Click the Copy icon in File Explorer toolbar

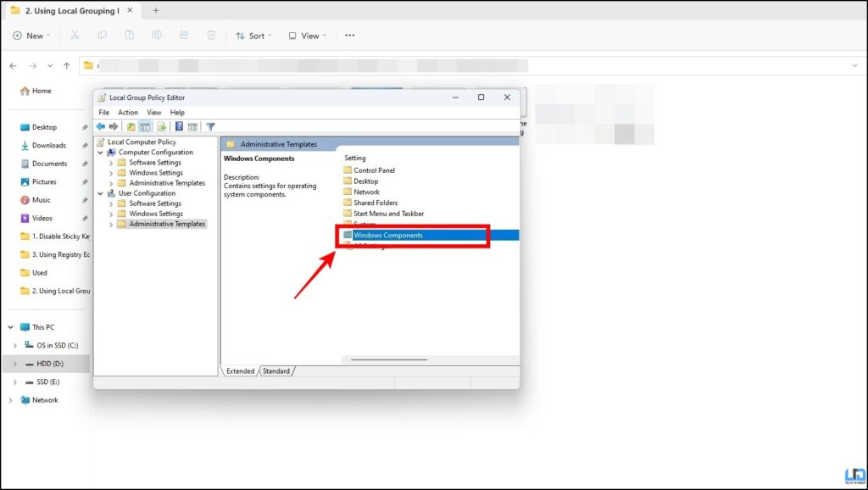(103, 36)
